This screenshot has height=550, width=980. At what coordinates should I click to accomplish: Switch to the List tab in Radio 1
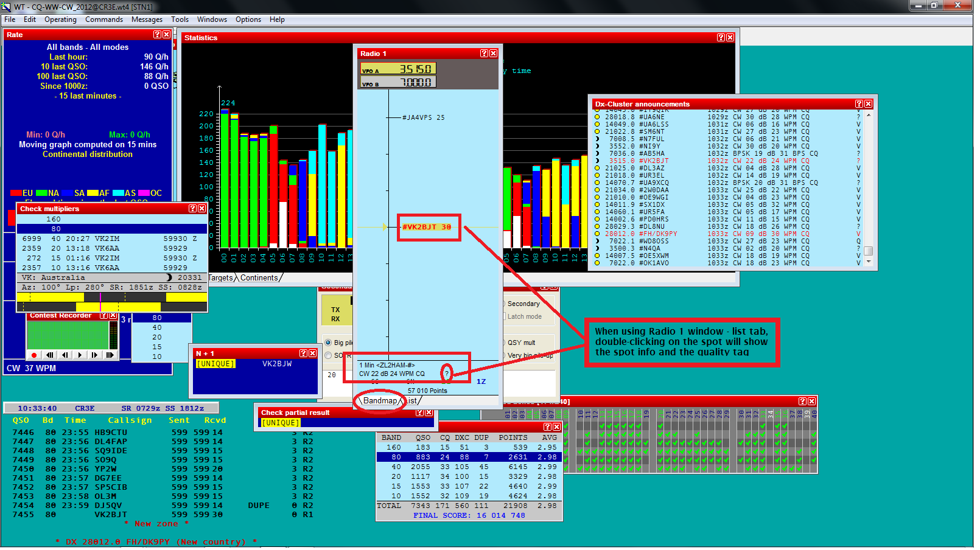[412, 400]
